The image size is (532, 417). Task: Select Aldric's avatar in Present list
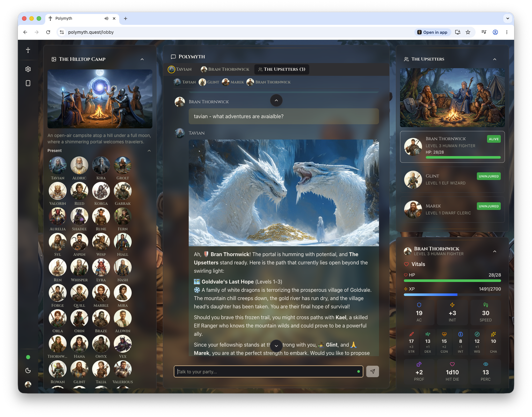point(79,165)
